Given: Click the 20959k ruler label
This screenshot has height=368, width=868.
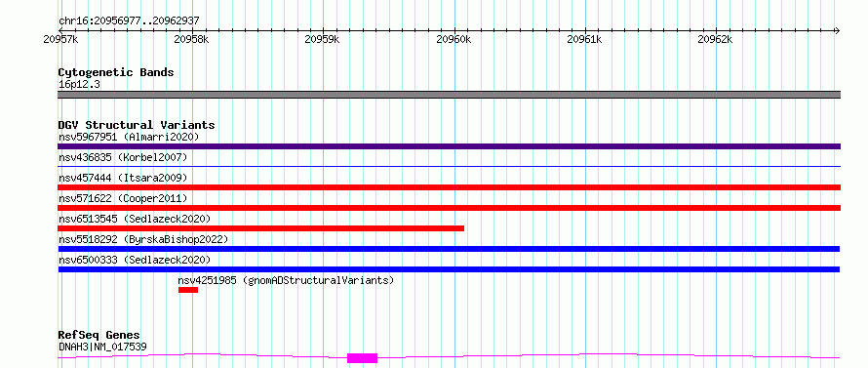Looking at the screenshot, I should coord(322,39).
